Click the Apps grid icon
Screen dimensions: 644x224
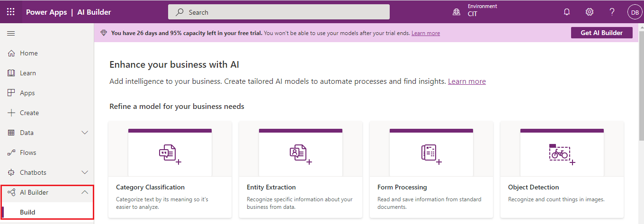click(11, 93)
